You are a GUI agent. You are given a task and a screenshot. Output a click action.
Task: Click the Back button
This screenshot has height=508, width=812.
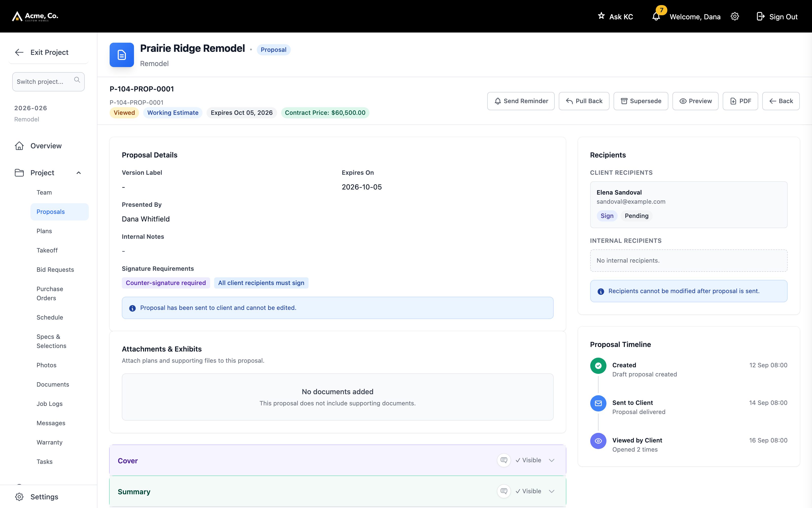781,101
